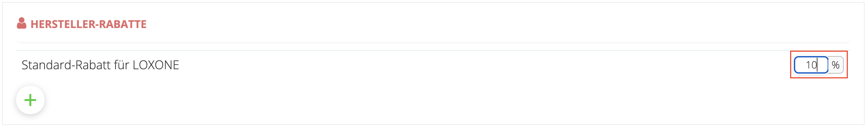Tap the % unit label beside input
868x129 pixels.
pyautogui.click(x=836, y=65)
